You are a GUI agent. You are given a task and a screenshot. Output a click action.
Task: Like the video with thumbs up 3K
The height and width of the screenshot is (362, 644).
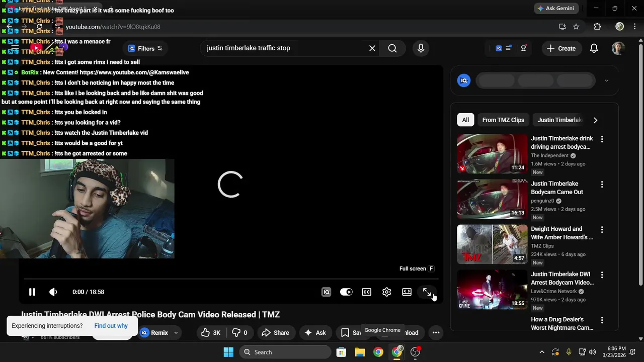(x=211, y=332)
